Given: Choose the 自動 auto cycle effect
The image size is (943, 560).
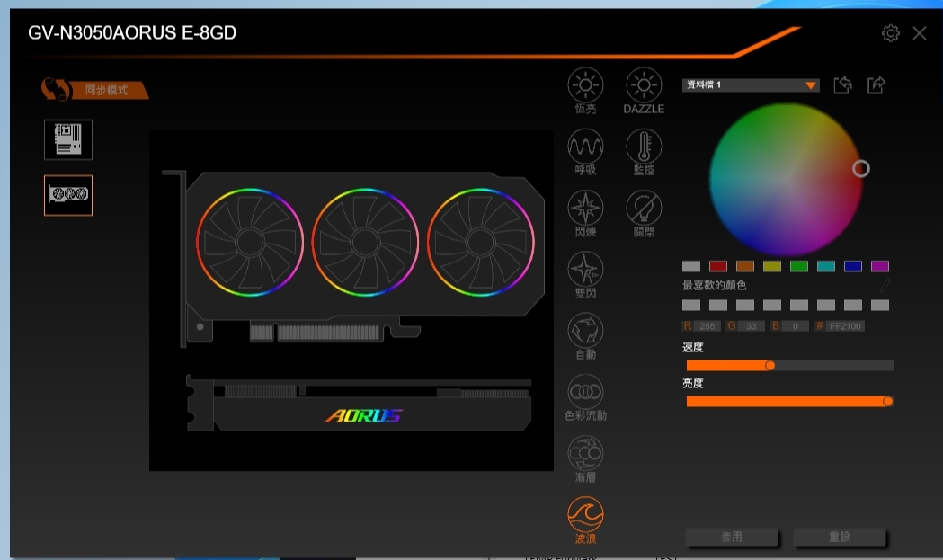Looking at the screenshot, I should coord(585,330).
